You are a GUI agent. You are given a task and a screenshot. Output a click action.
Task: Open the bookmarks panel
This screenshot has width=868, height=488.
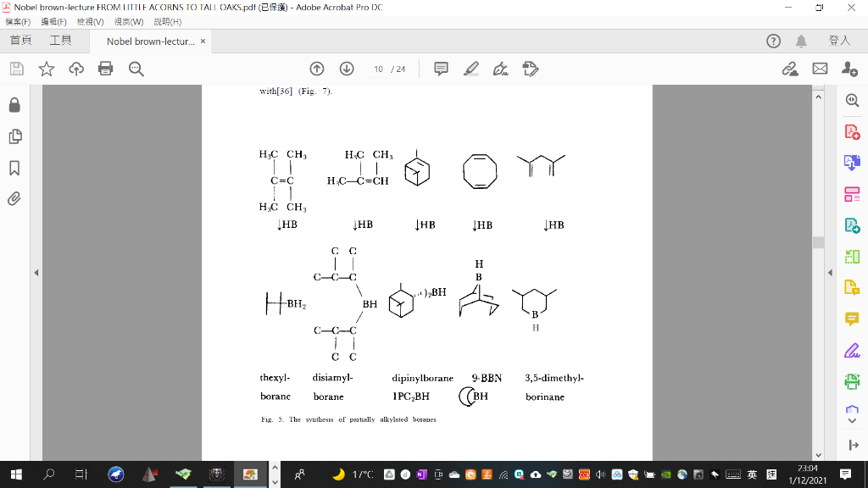tap(15, 169)
